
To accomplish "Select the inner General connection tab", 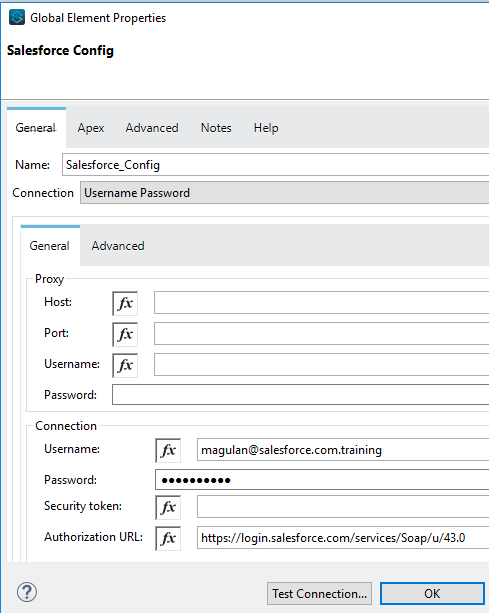I will 50,246.
